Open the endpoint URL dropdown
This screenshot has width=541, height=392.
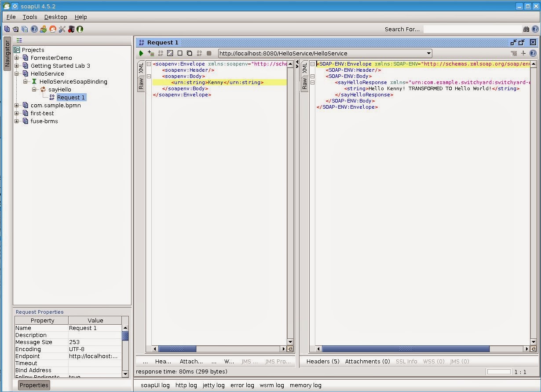[428, 53]
